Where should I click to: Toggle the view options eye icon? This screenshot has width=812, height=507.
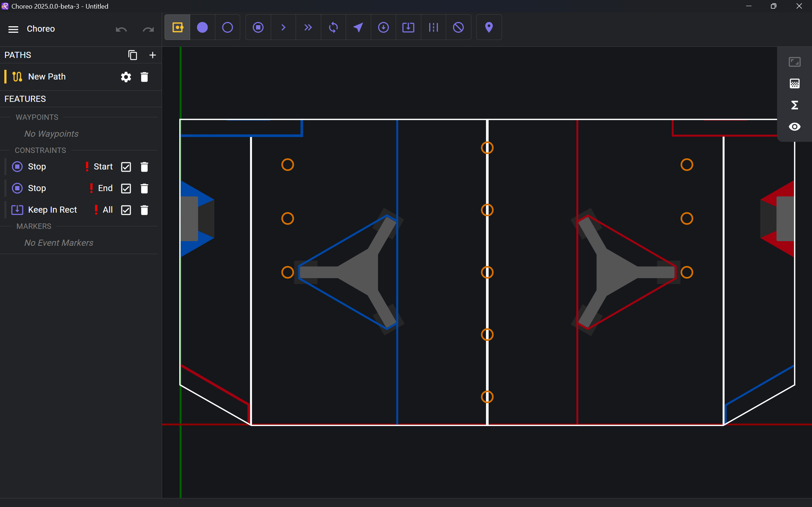[794, 127]
